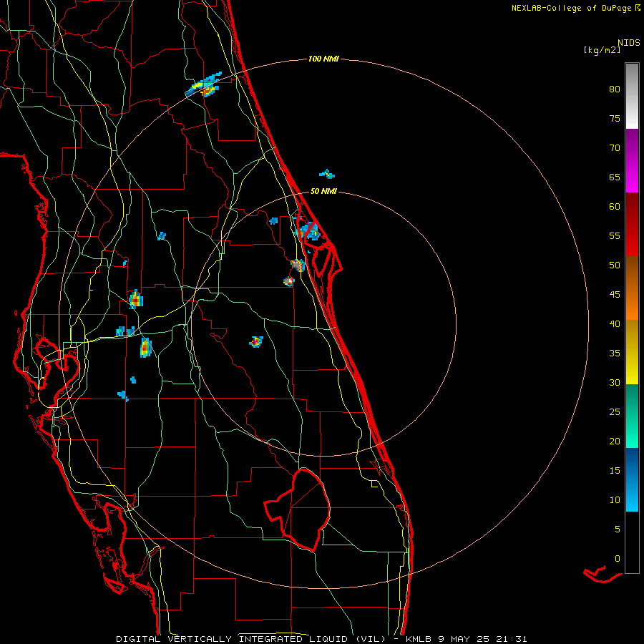Click the scale value 10
The image size is (644, 644).
coord(615,500)
